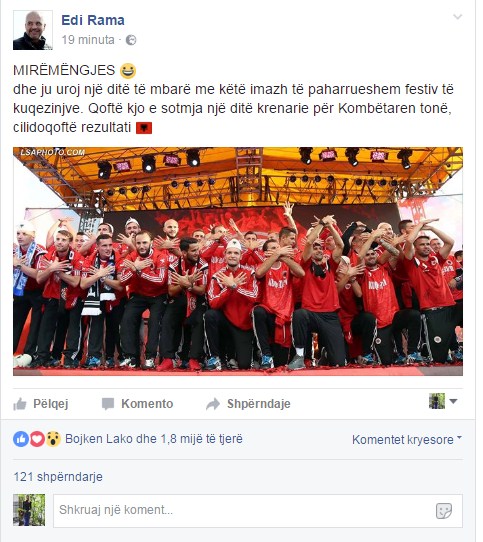This screenshot has width=483, height=542.
Task: Open the 121 shpërndarje shares list
Action: click(58, 477)
